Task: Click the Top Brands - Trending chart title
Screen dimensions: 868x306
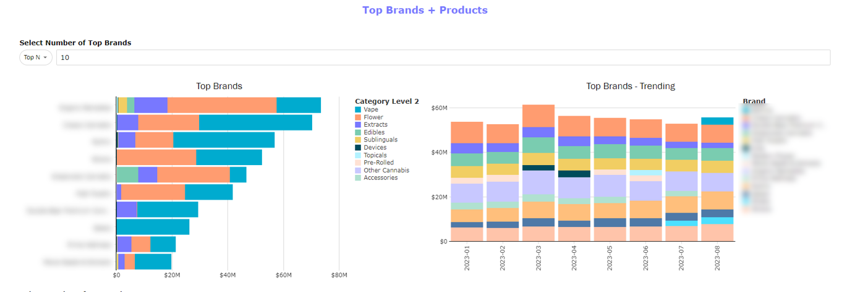Action: tap(631, 87)
